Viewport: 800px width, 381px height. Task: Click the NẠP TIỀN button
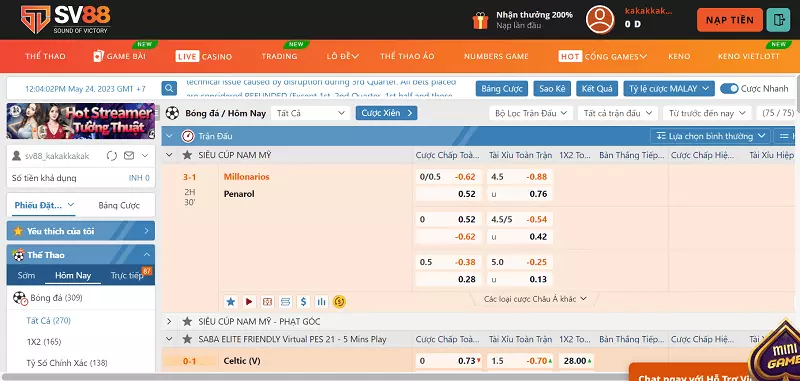[730, 20]
